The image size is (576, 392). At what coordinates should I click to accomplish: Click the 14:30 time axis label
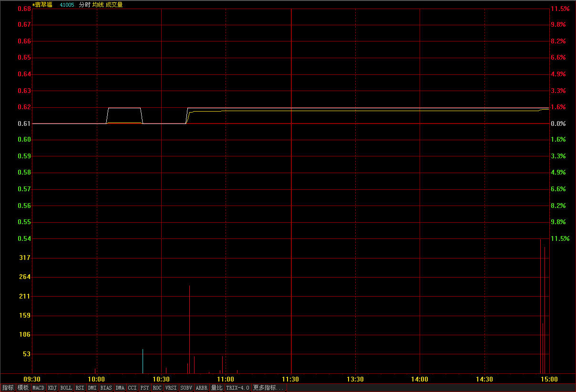point(484,379)
